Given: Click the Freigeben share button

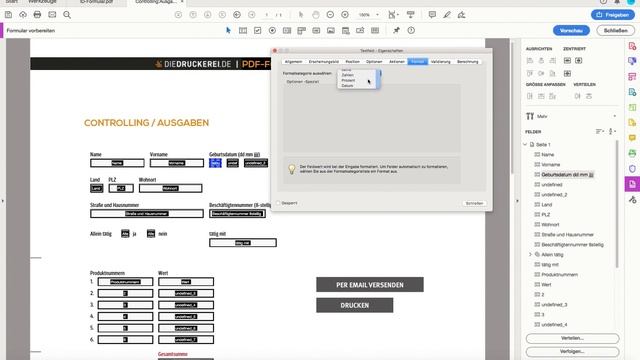Looking at the screenshot, I should tap(613, 15).
